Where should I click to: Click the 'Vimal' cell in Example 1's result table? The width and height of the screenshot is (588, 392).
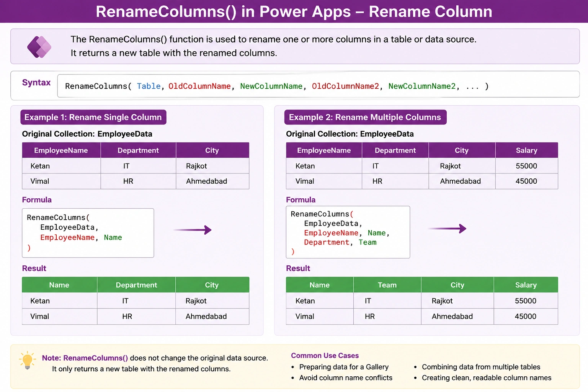tap(59, 317)
